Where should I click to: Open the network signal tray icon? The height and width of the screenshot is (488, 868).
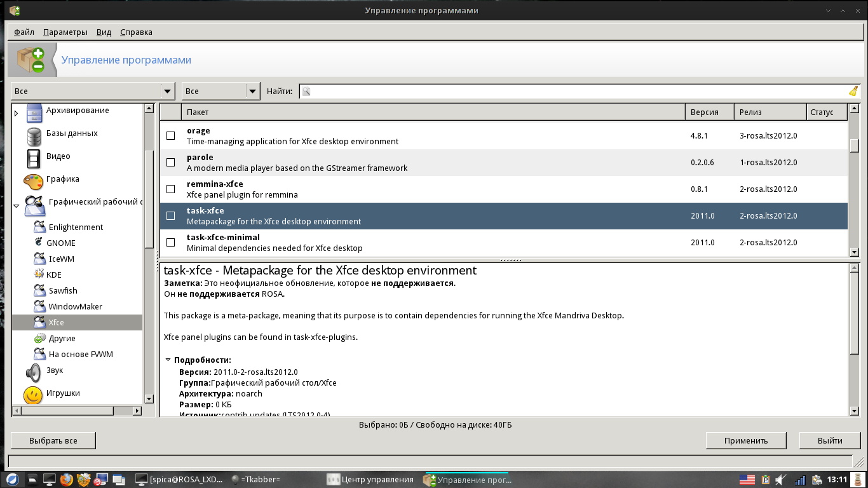coord(800,480)
